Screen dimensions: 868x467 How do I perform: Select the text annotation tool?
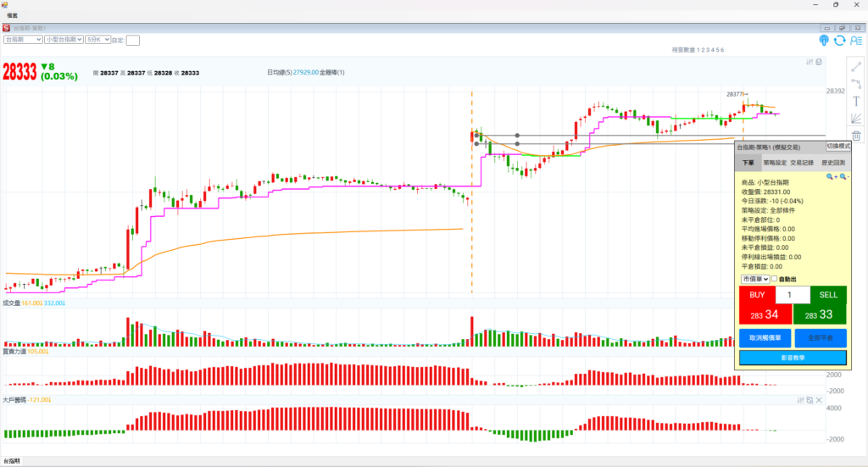pyautogui.click(x=856, y=102)
